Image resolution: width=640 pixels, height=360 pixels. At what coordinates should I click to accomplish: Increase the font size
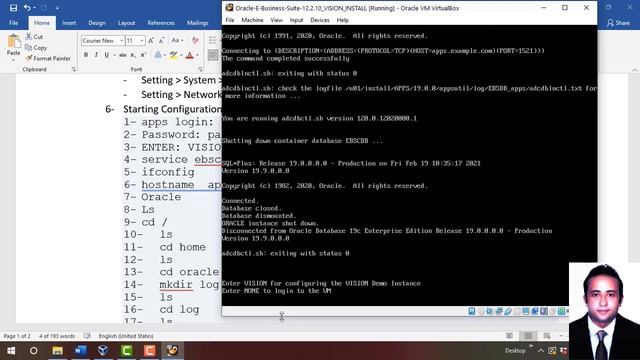click(x=151, y=40)
